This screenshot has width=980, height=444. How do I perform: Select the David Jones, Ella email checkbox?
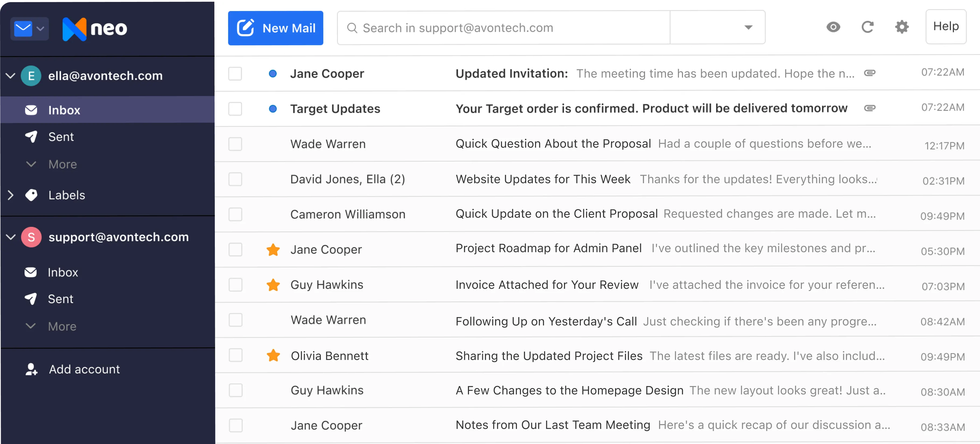[x=235, y=179]
